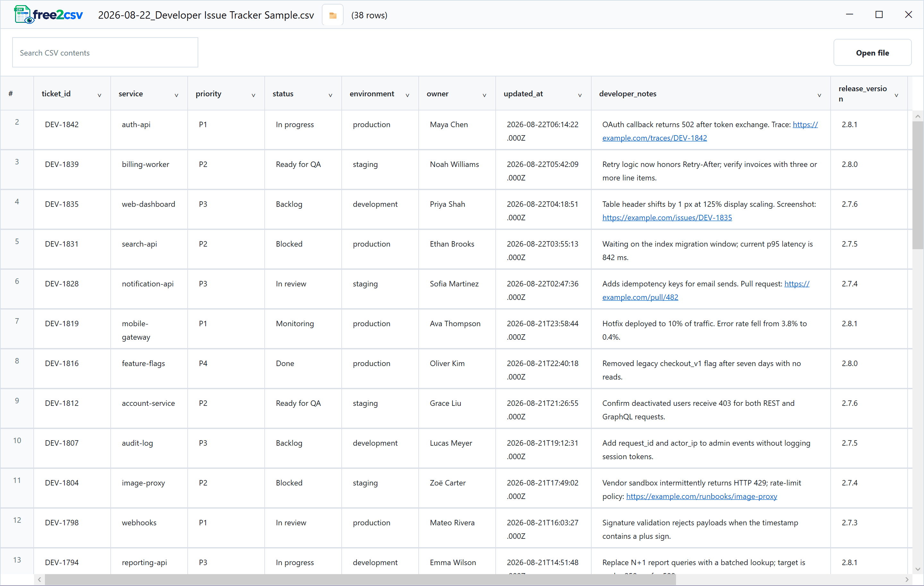This screenshot has height=586, width=924.
Task: Maximize the free2csv window
Action: 879,14
